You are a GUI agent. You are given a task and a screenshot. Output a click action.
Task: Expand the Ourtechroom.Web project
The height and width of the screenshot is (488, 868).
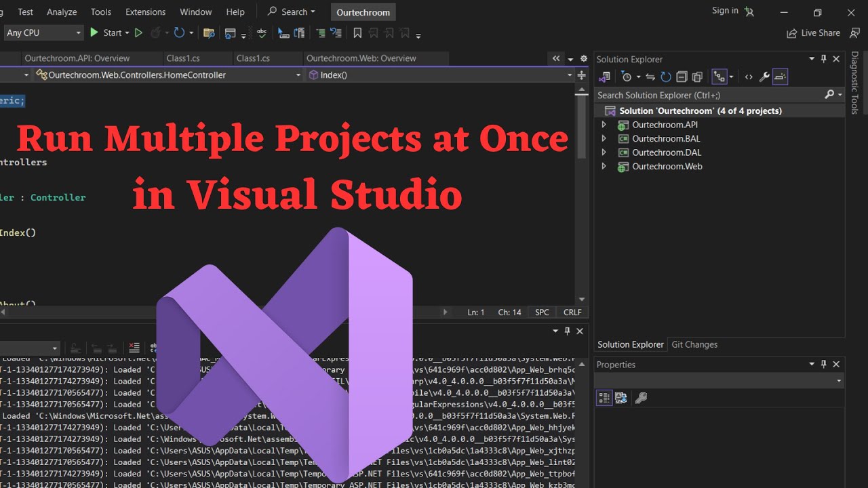click(604, 166)
